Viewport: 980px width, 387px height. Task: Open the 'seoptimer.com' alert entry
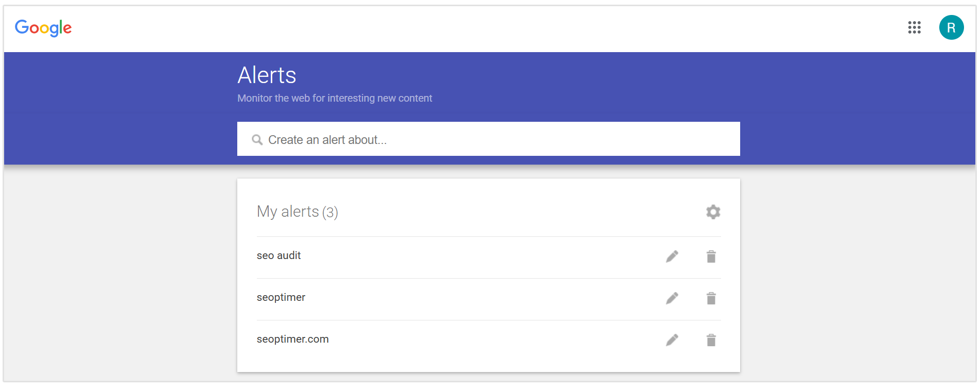[x=292, y=339]
